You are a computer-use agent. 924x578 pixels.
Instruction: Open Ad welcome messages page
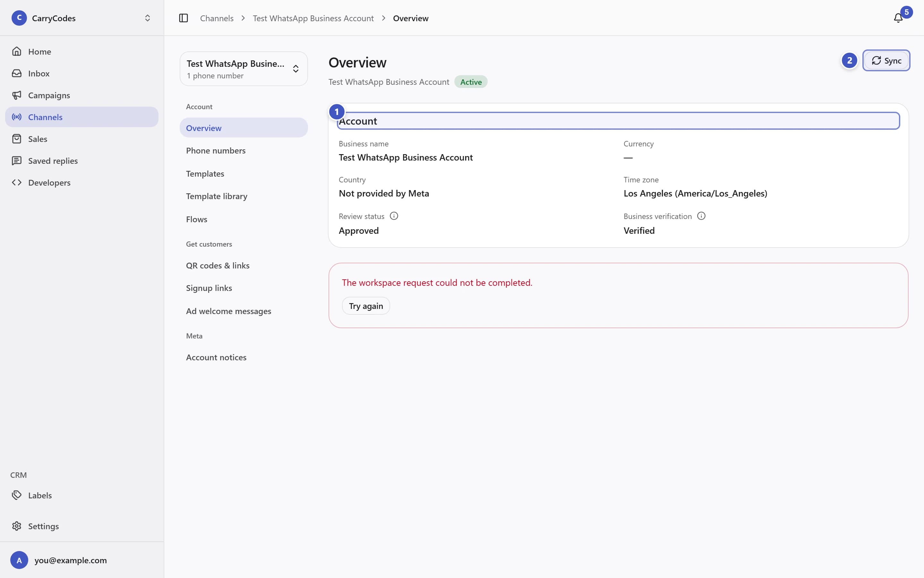pos(244,311)
